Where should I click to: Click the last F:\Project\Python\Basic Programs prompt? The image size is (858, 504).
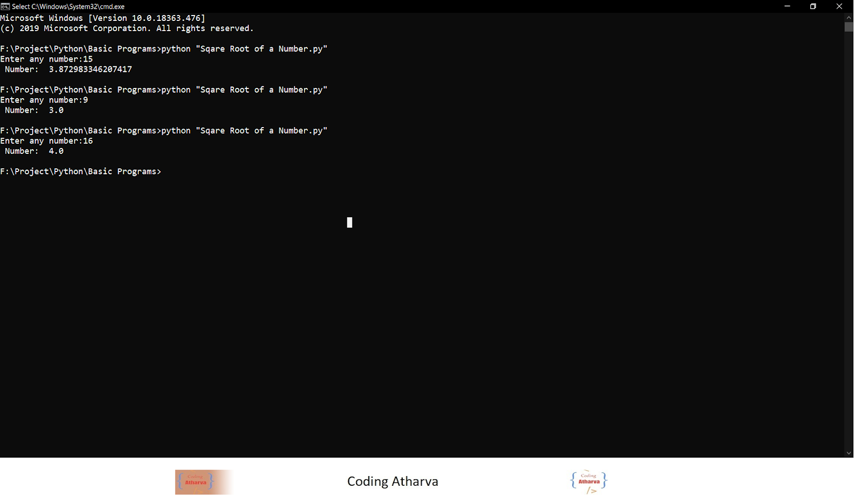(81, 171)
